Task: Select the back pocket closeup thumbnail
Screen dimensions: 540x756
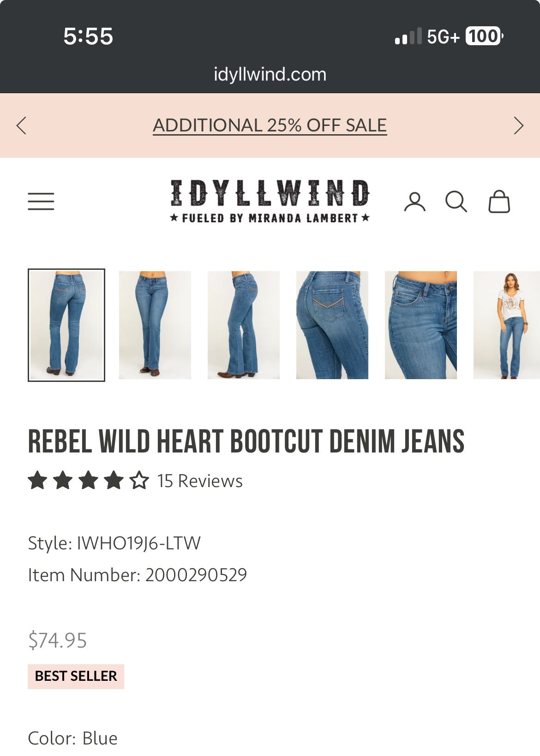Action: 332,325
